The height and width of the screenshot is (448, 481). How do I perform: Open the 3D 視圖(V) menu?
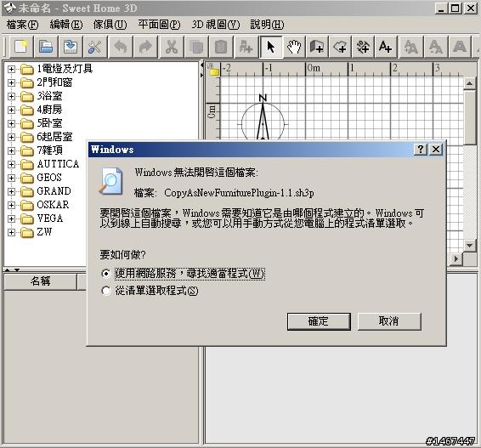(x=216, y=25)
